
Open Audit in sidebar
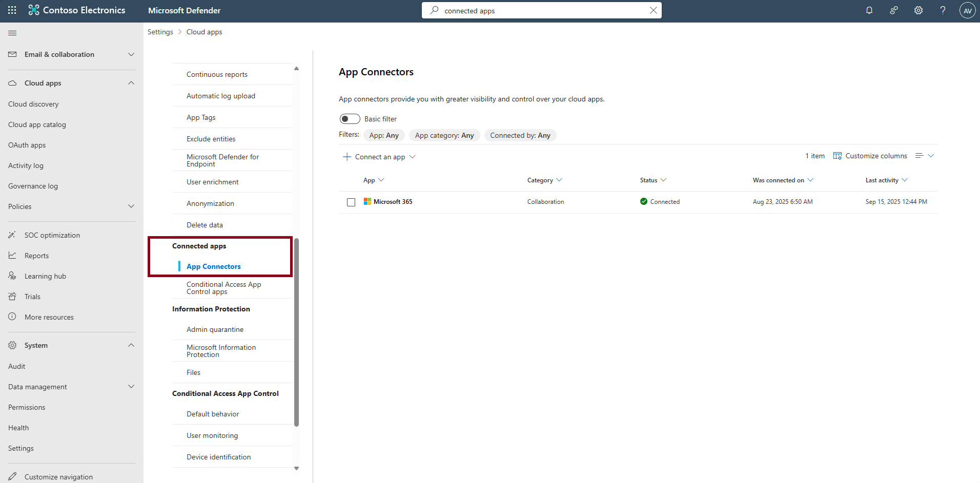point(16,366)
